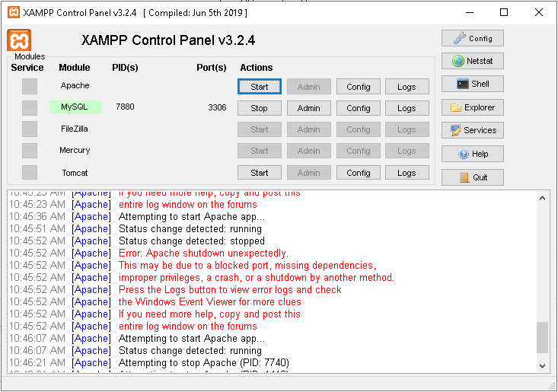Select the highlighted MySQL module label
The image size is (558, 392).
coord(75,107)
